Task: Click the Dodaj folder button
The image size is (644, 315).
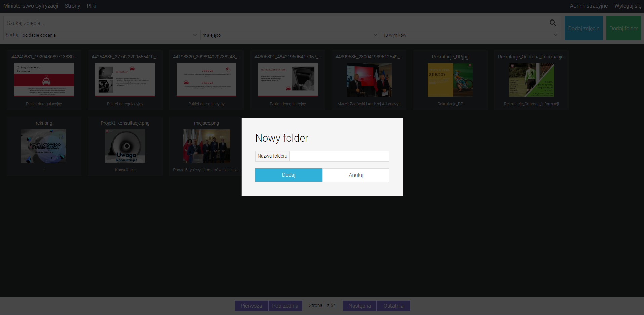Action: coord(624,28)
